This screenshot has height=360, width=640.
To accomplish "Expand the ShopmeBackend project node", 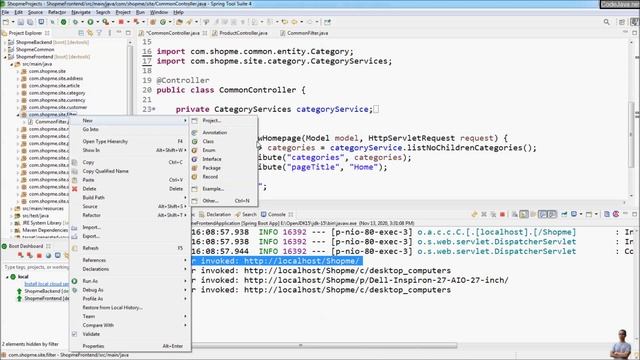I will pyautogui.click(x=4, y=42).
